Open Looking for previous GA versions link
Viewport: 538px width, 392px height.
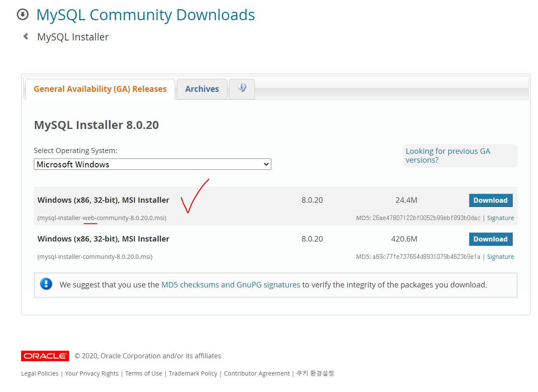pos(448,156)
